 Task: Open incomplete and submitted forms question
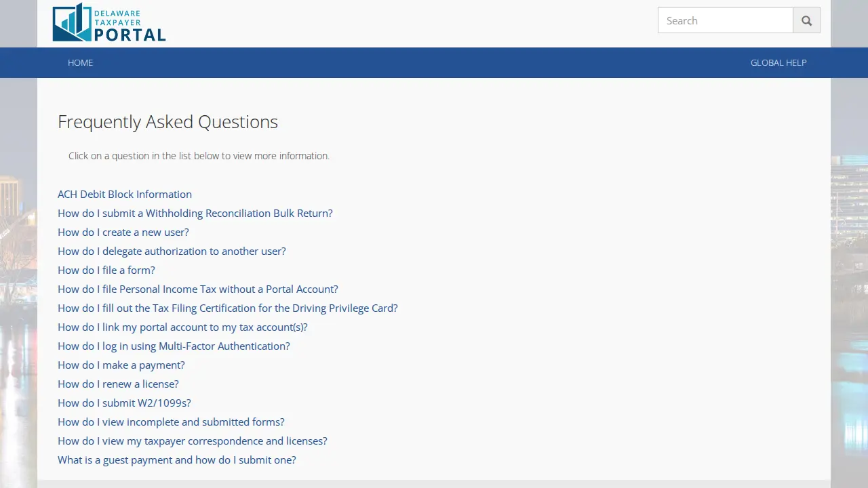click(x=171, y=422)
